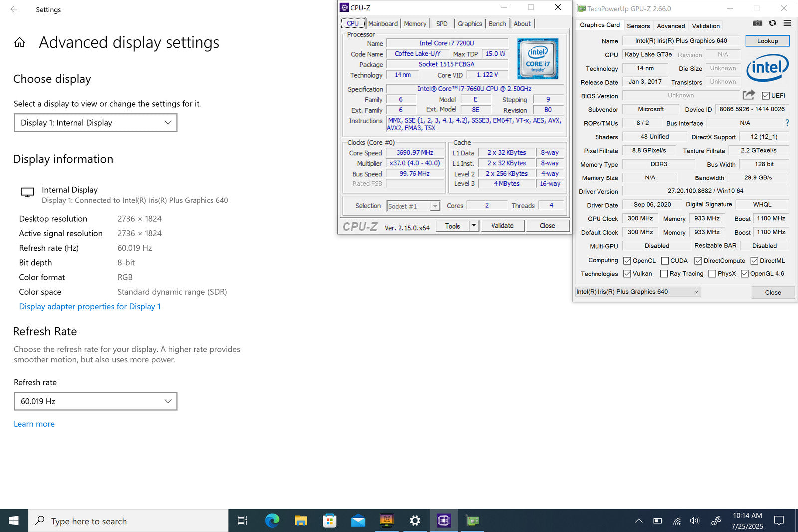The width and height of the screenshot is (798, 532).
Task: Click CPU-Z Close button
Action: 547,226
